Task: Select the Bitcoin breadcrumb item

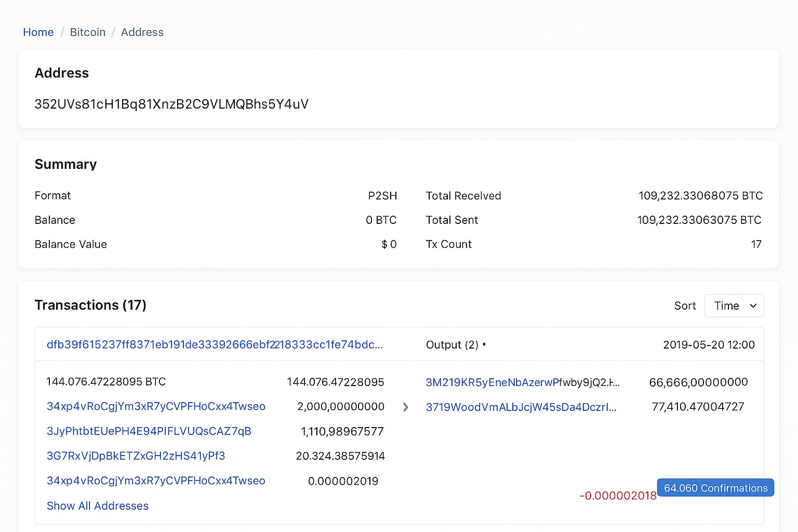Action: click(87, 32)
